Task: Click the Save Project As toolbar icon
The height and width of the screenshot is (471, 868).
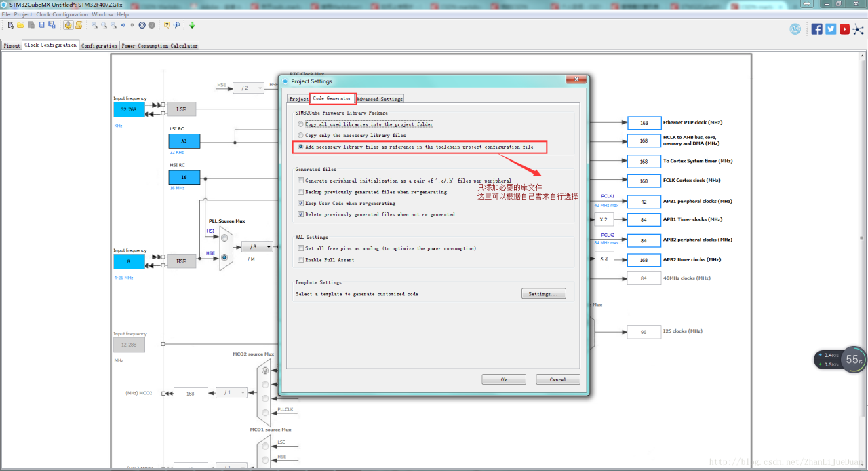Action: (x=52, y=25)
